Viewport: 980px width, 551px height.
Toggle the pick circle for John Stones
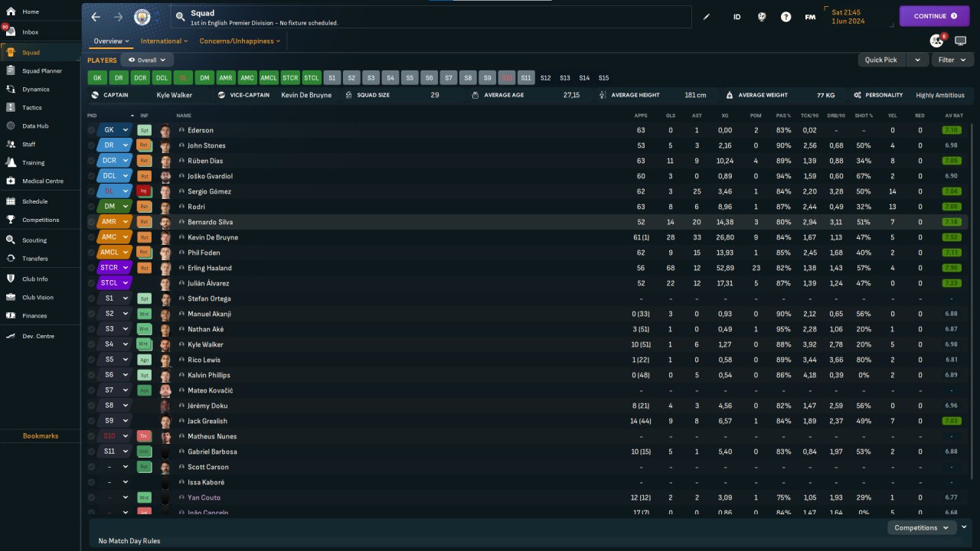coord(92,145)
